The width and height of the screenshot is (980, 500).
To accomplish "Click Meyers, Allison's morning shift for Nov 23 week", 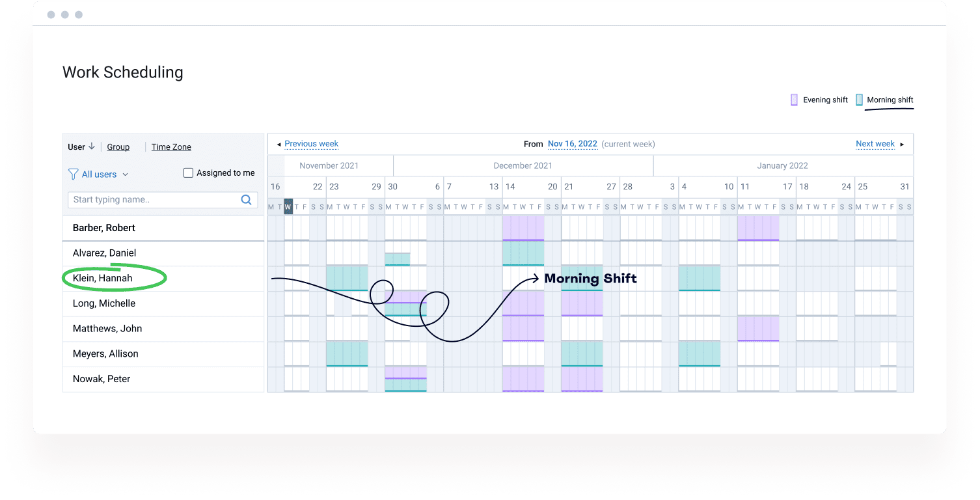I will 347,354.
